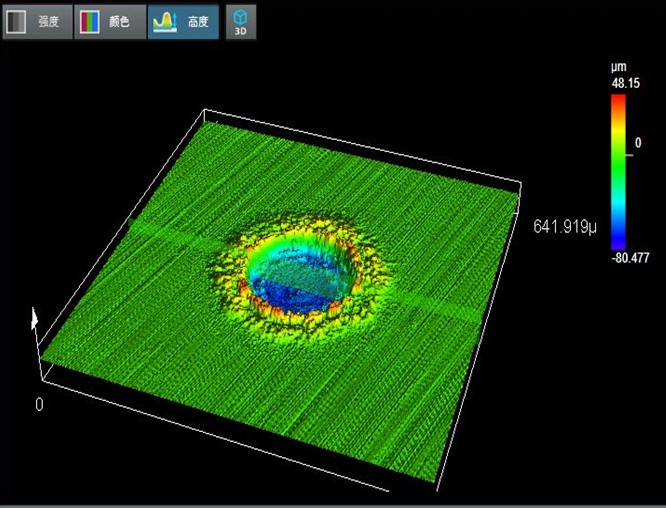The width and height of the screenshot is (666, 508).
Task: Click the height color scale bar
Action: (x=618, y=170)
